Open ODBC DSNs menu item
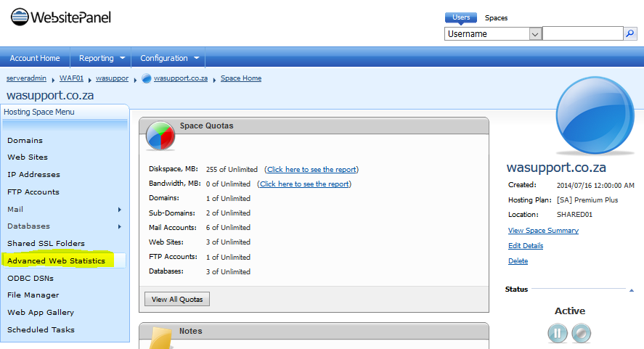644x349 pixels. (x=30, y=278)
